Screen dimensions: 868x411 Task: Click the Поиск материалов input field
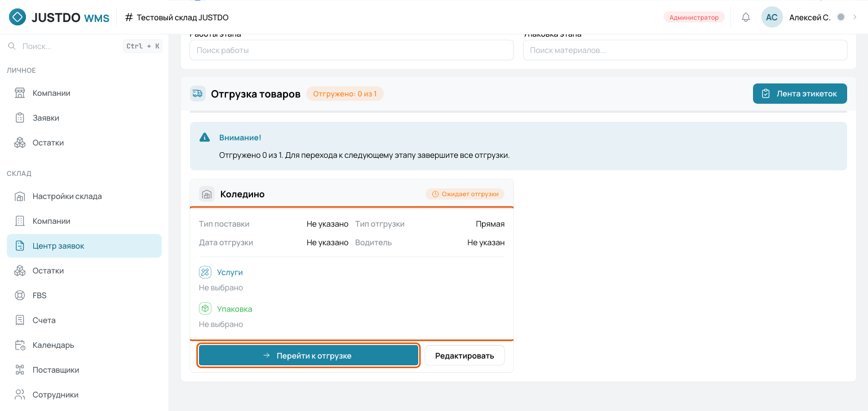click(x=685, y=50)
